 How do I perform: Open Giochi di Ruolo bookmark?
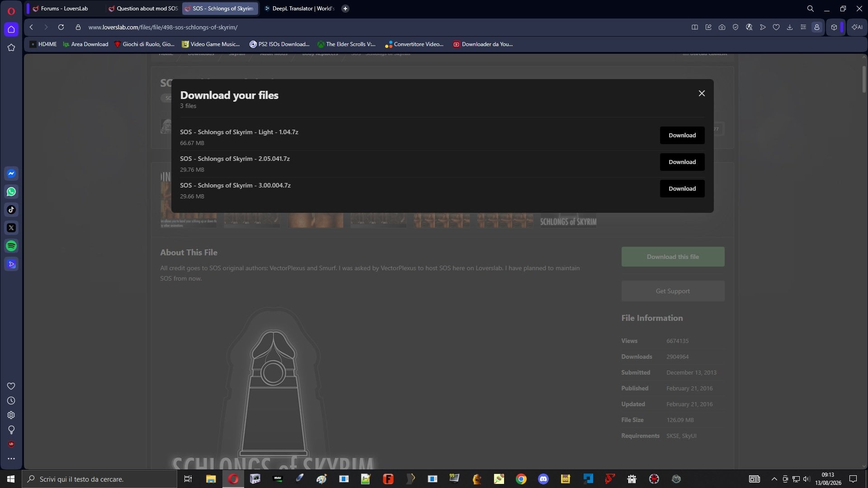tap(145, 44)
